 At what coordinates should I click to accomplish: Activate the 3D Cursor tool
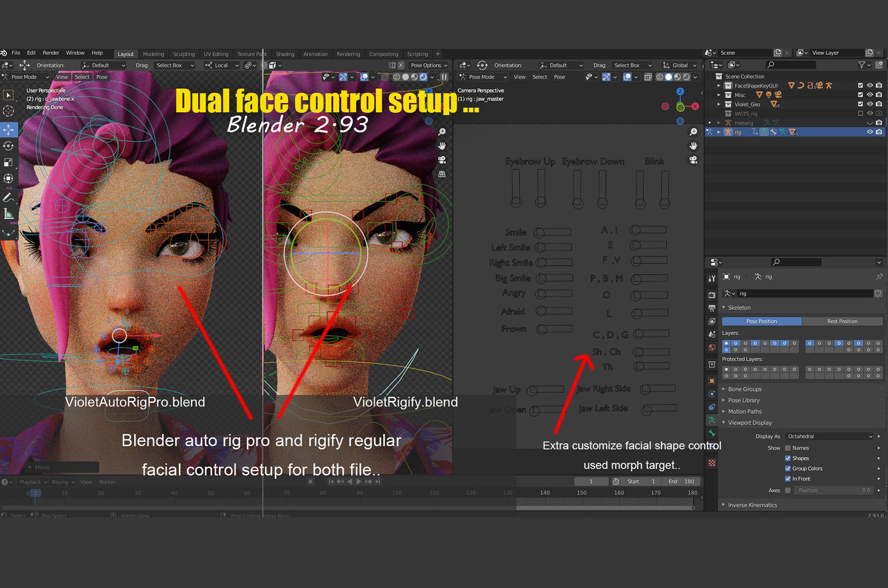click(x=8, y=111)
